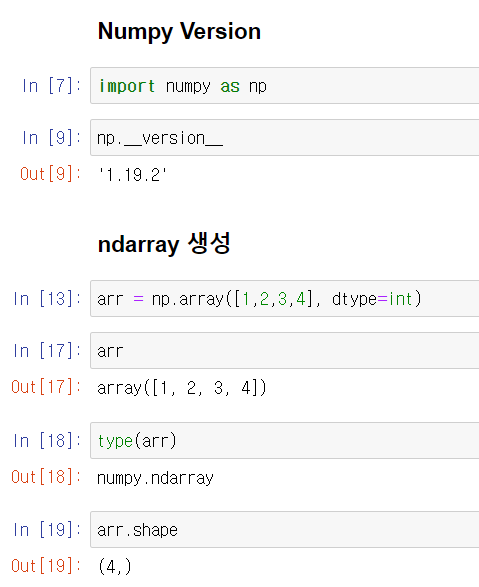
Task: Click the np.__version__ code cell
Action: (x=285, y=138)
